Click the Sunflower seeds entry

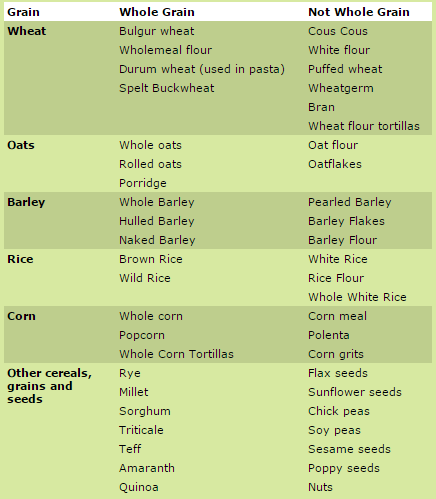(x=355, y=392)
